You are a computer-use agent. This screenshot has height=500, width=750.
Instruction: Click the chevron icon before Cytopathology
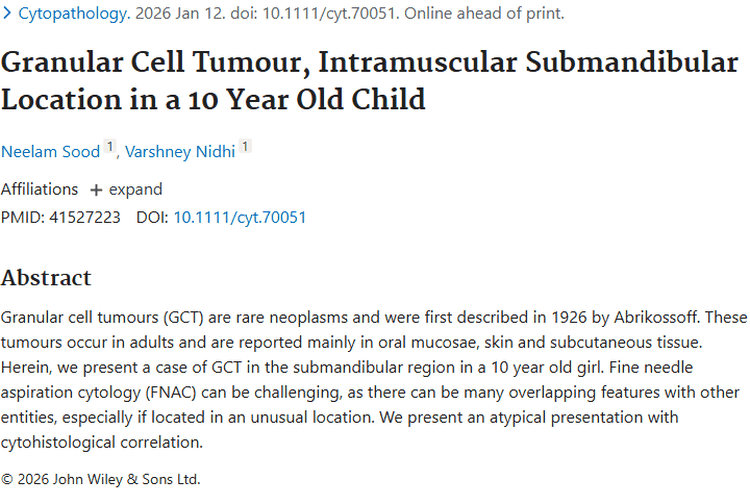coord(8,14)
